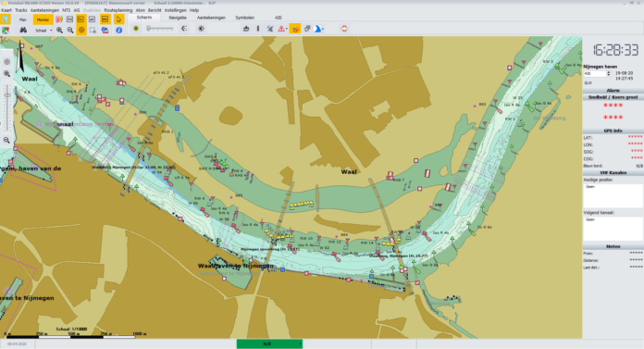Expand the warning triangle dropdown arrow
Image resolution: width=644 pixels, height=349 pixels.
(286, 29)
